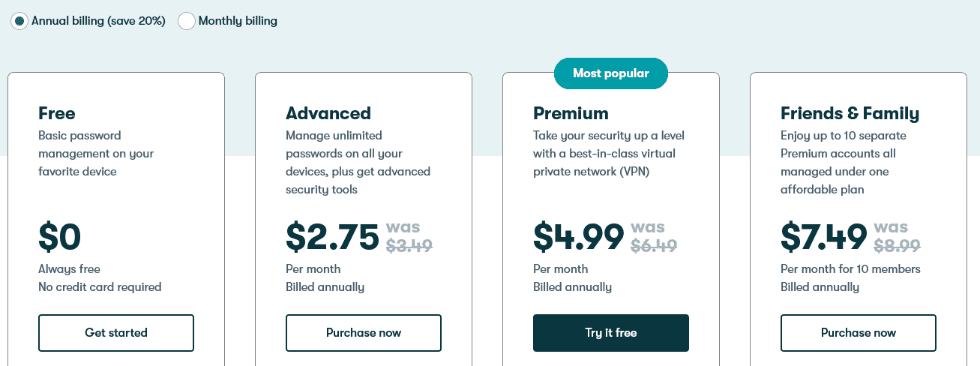Click the Monthly billing label text

point(238,21)
